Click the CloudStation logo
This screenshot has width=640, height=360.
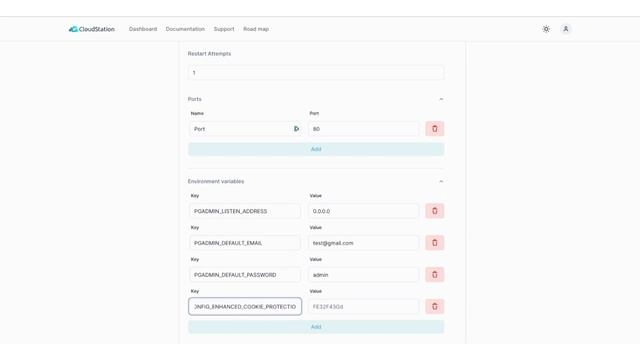[x=92, y=29]
